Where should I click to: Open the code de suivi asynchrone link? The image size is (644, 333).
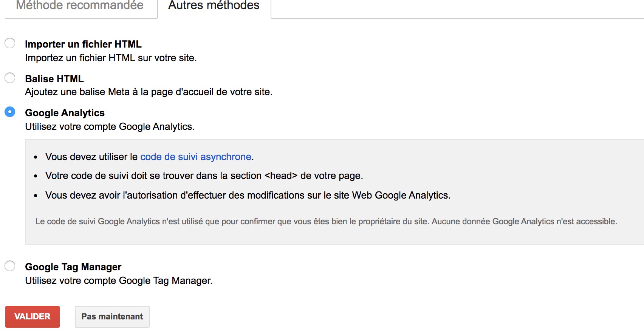point(196,157)
